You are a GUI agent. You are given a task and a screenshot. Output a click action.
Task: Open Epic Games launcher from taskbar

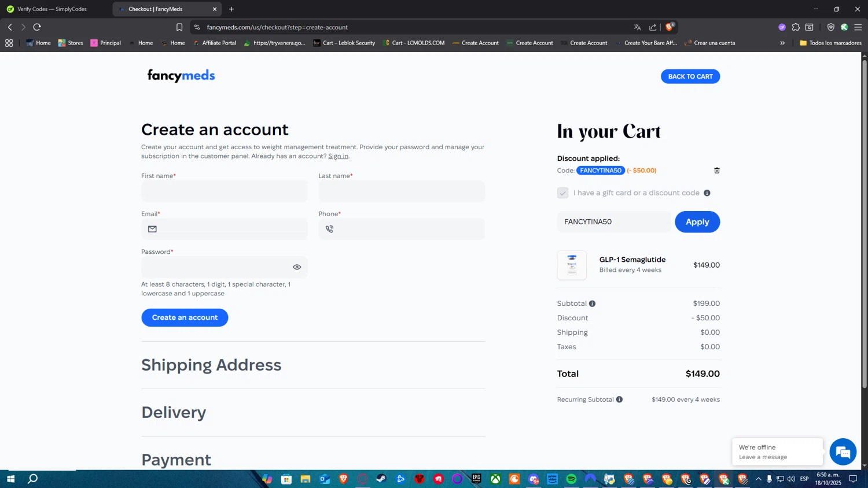(x=476, y=479)
